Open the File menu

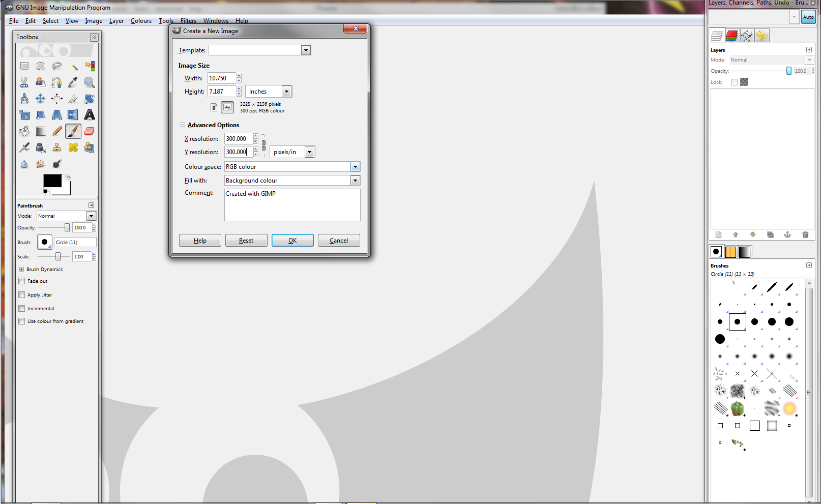click(14, 21)
